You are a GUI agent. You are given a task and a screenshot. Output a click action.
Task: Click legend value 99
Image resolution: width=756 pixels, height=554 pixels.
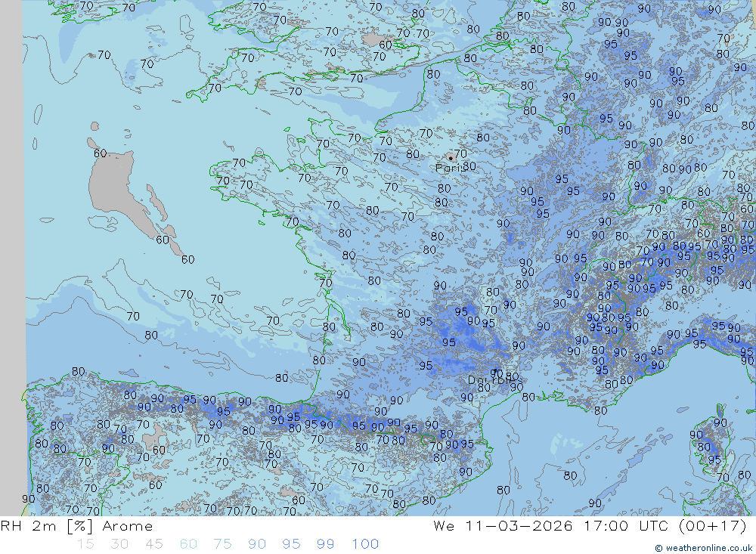pyautogui.click(x=325, y=544)
